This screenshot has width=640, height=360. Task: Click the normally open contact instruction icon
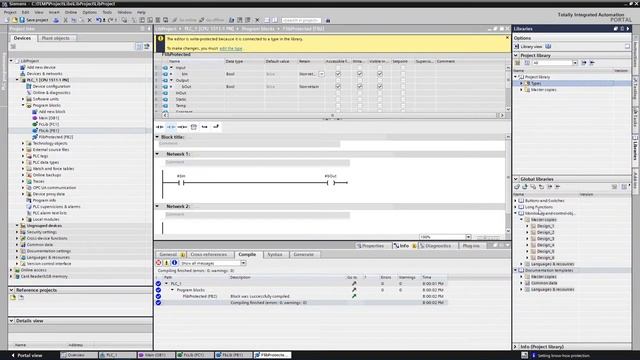(x=160, y=127)
